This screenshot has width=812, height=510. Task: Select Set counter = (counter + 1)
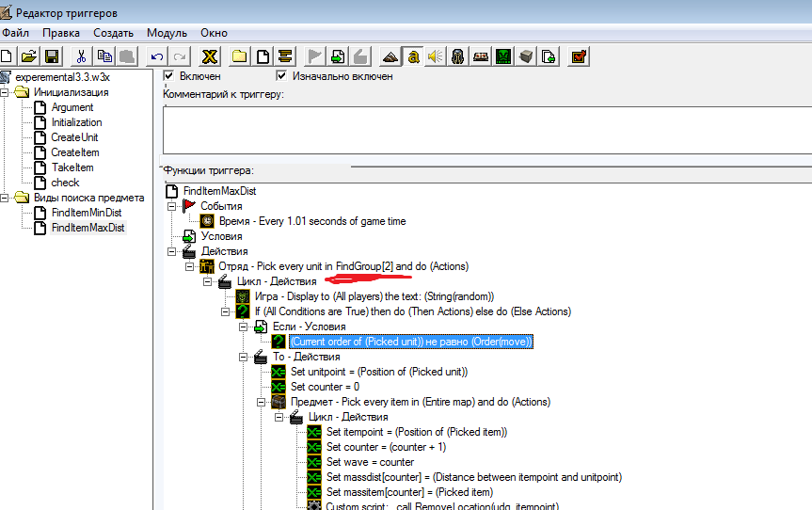click(387, 447)
